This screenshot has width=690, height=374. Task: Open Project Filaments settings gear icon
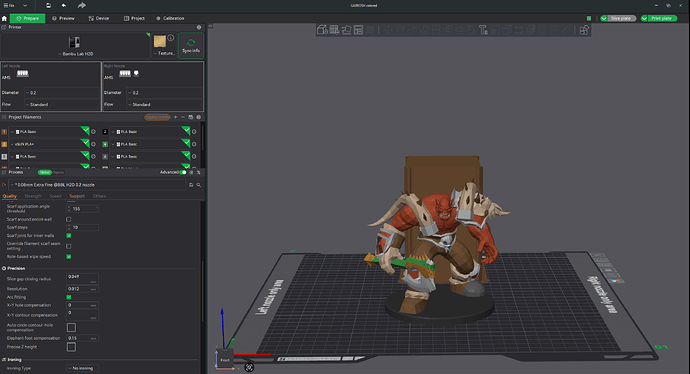198,117
